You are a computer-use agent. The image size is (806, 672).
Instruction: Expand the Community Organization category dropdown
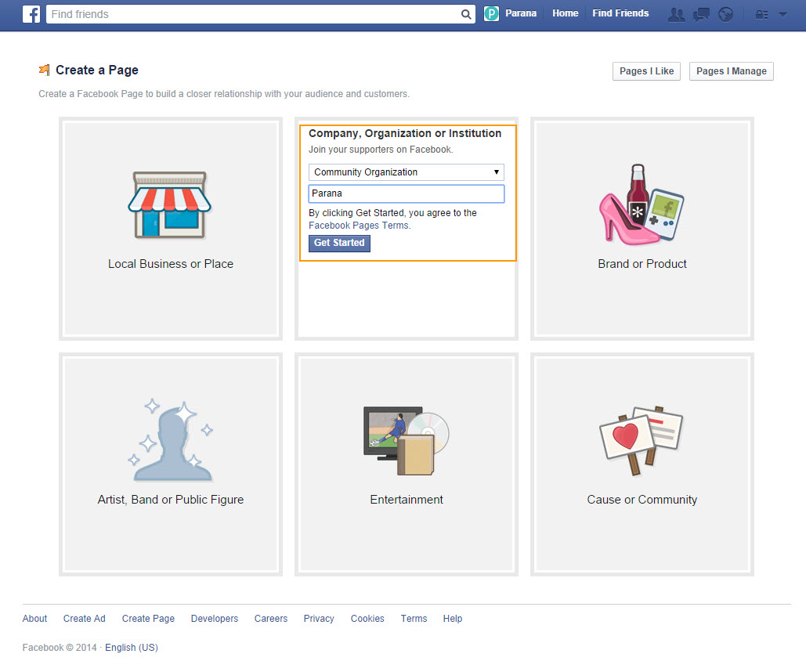tap(407, 172)
